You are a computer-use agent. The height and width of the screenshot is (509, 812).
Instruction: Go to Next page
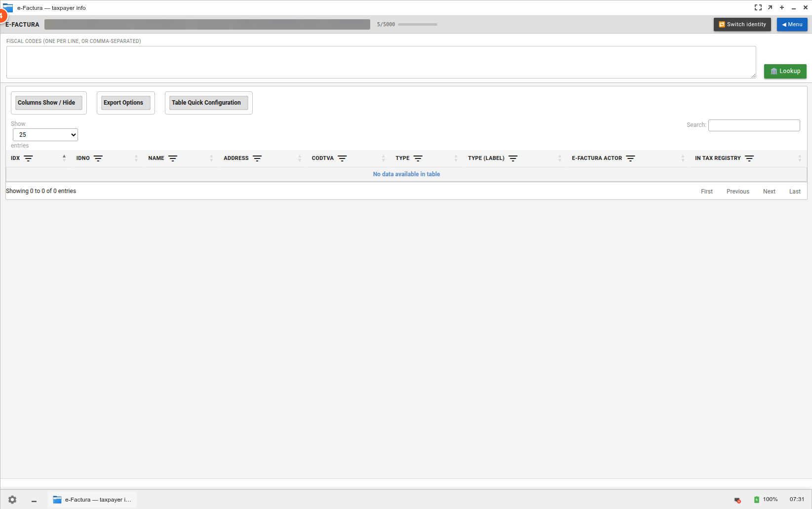pos(769,192)
